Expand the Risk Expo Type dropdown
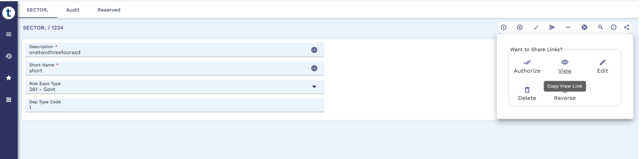The image size is (644, 159). click(x=314, y=87)
